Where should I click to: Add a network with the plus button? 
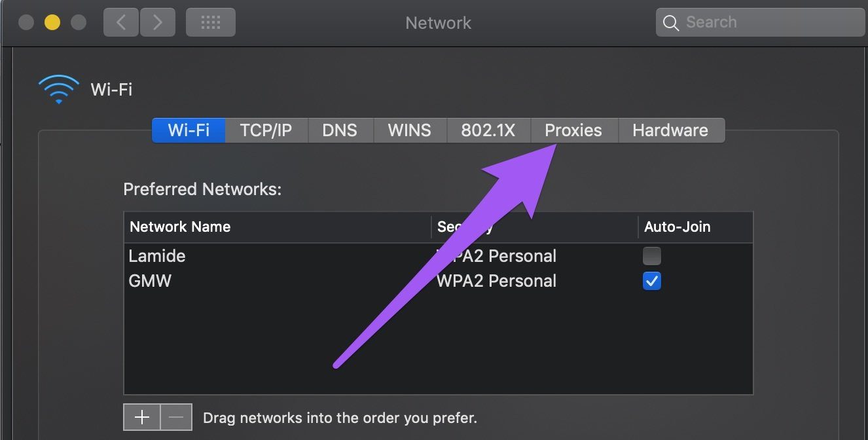[142, 417]
